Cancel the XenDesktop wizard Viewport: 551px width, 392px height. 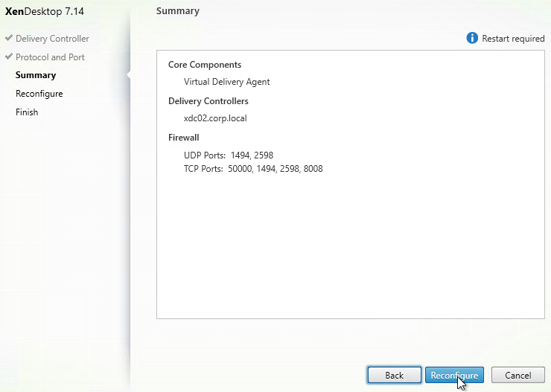(x=518, y=375)
